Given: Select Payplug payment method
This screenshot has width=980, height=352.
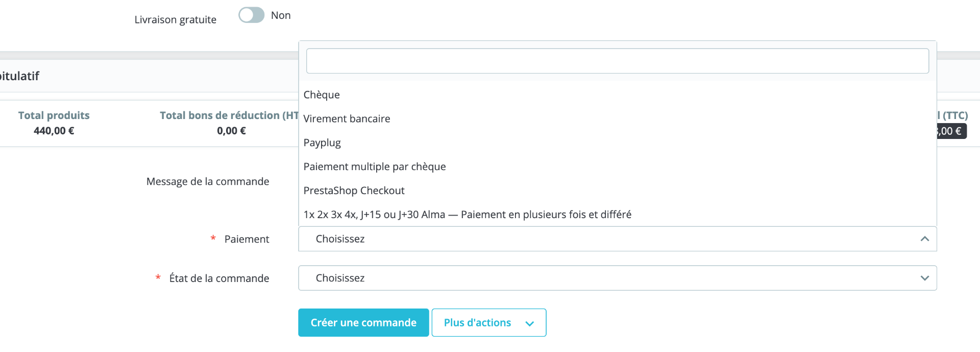Looking at the screenshot, I should pos(322,143).
